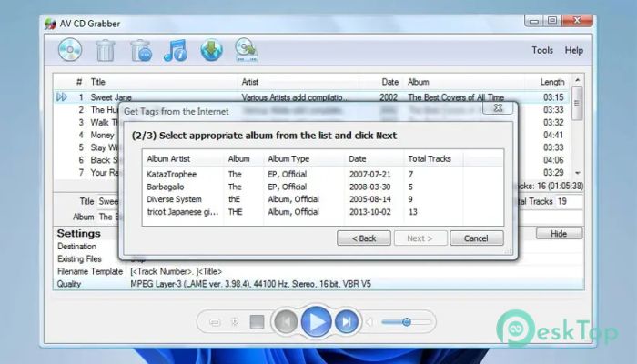Click the Back button in dialog
The image size is (637, 364).
point(364,238)
